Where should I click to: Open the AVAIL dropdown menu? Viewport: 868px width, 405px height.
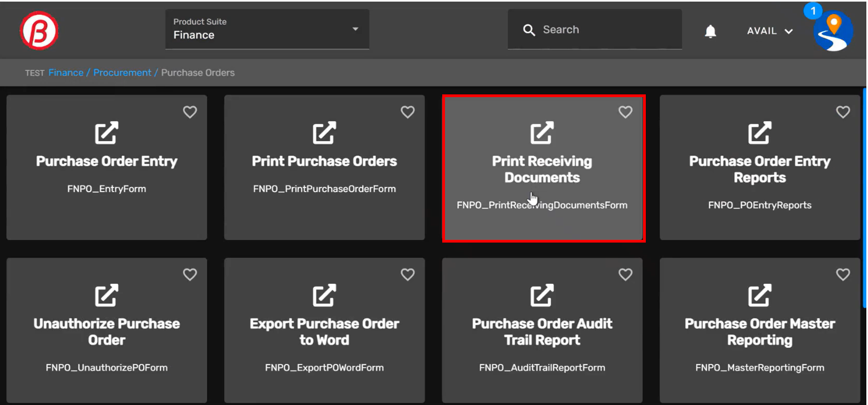[x=769, y=31]
